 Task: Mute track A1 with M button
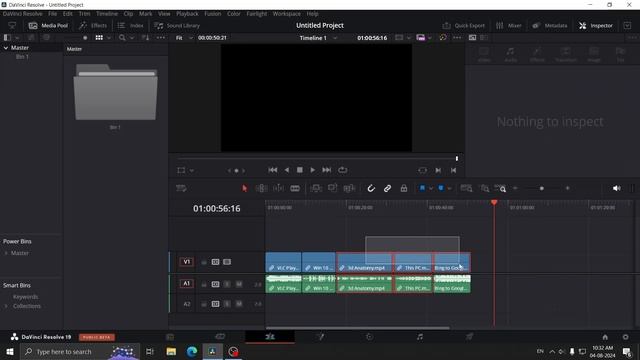click(x=239, y=284)
